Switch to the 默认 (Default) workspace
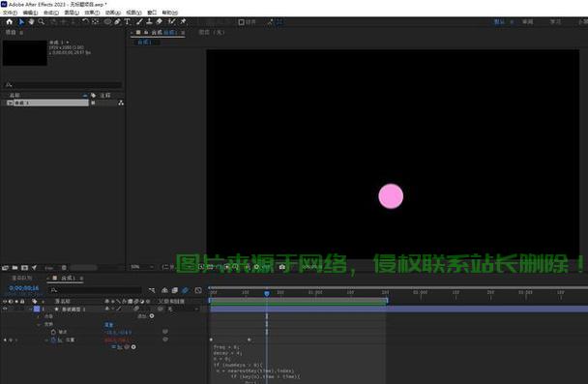This screenshot has height=384, width=588. (x=499, y=21)
